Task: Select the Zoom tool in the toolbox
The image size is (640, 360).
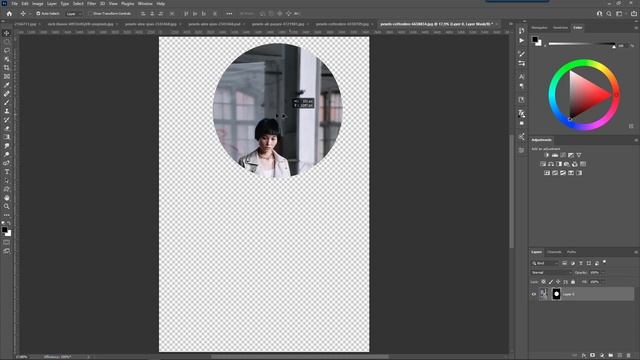Action: pos(7,206)
